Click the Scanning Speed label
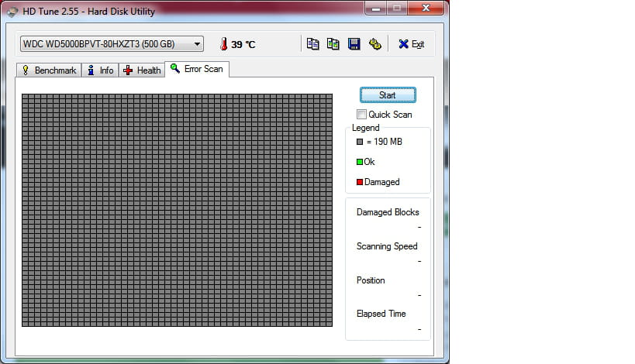The height and width of the screenshot is (364, 635). point(387,246)
